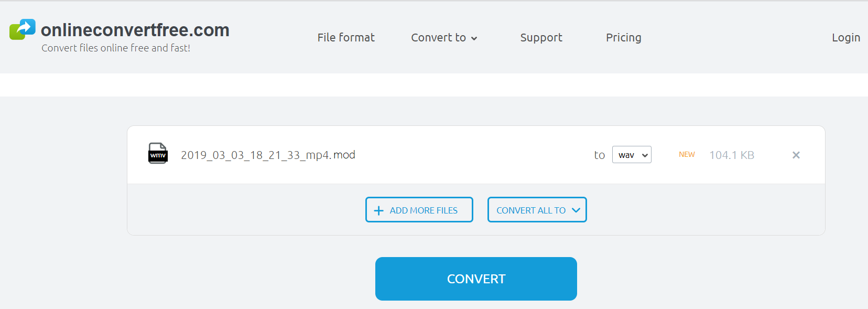Click the 104.1 KB file size
This screenshot has height=309, width=868.
tap(731, 155)
